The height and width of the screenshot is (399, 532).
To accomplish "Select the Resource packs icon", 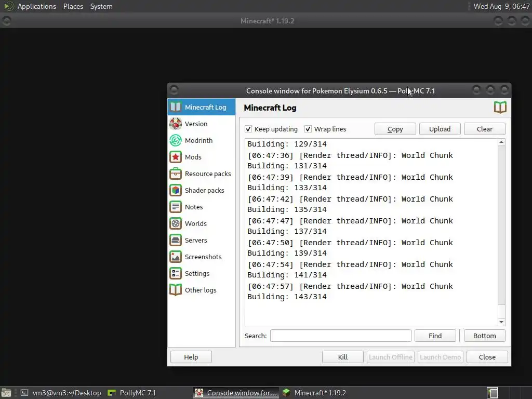I will (176, 174).
